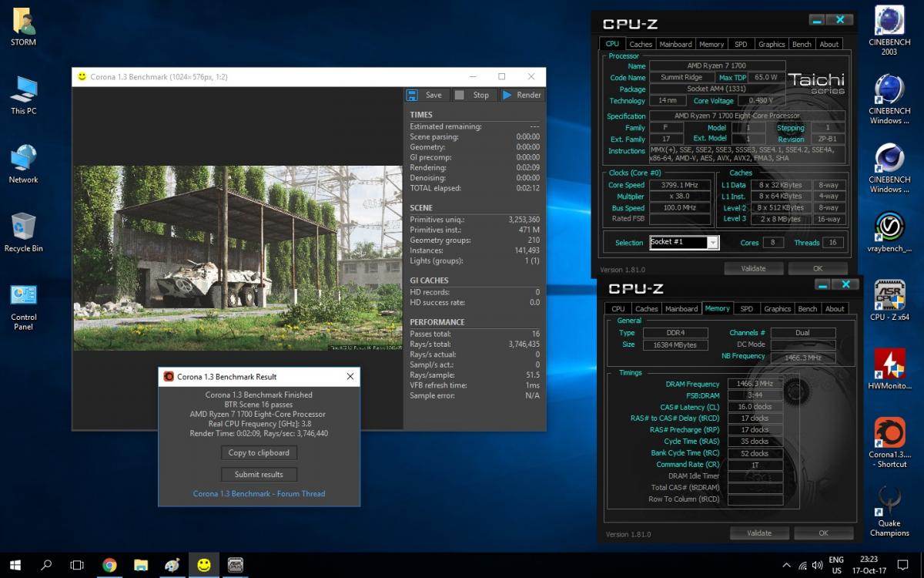The width and height of the screenshot is (924, 578).
Task: Select the vraybench desktop shortcut
Action: point(889,233)
